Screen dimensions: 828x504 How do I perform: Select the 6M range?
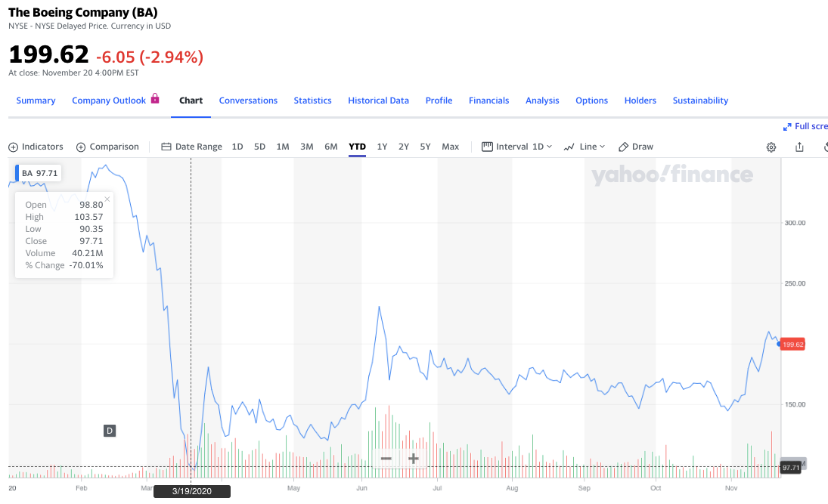(x=331, y=147)
